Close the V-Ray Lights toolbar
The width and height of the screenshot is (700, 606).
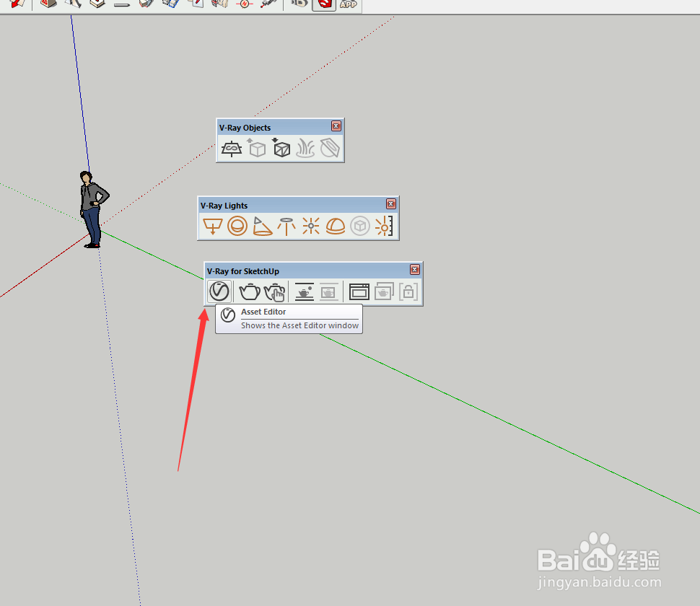point(391,204)
